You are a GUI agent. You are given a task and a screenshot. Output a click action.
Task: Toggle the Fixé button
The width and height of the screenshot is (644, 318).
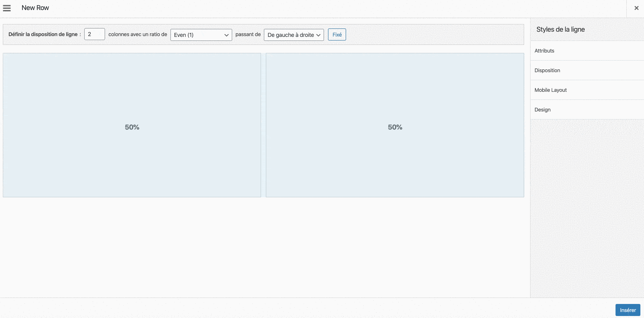337,34
